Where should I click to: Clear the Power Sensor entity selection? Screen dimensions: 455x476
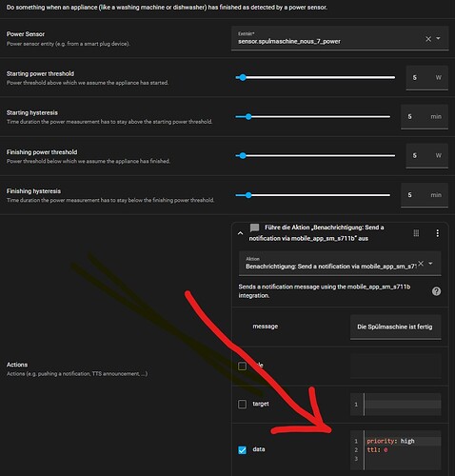pyautogui.click(x=428, y=39)
